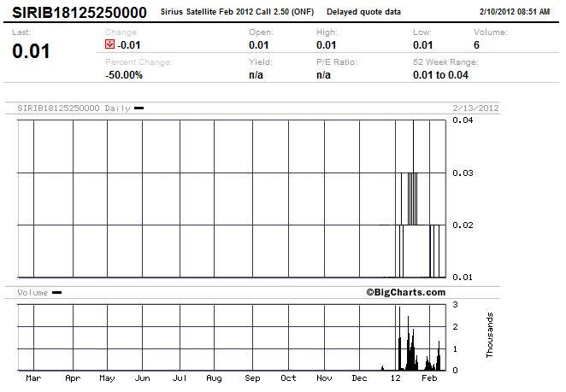The height and width of the screenshot is (392, 566).
Task: Click the change value -0.01
Action: (x=129, y=45)
